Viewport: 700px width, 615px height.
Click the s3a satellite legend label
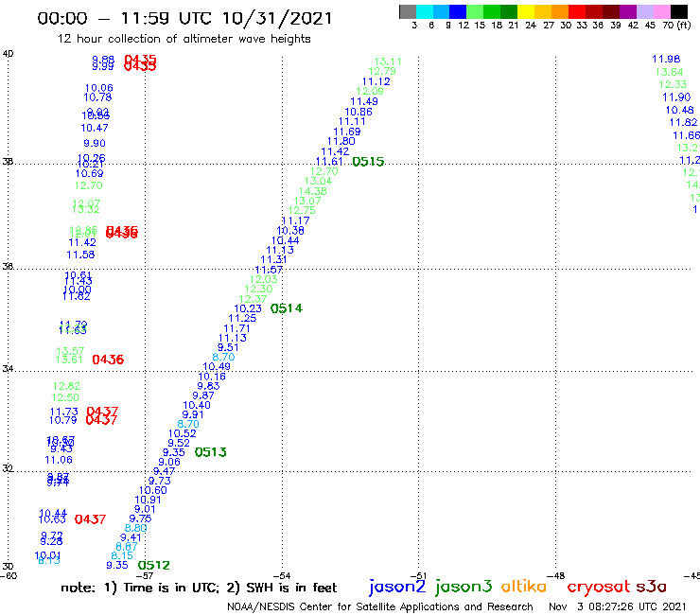tap(651, 587)
